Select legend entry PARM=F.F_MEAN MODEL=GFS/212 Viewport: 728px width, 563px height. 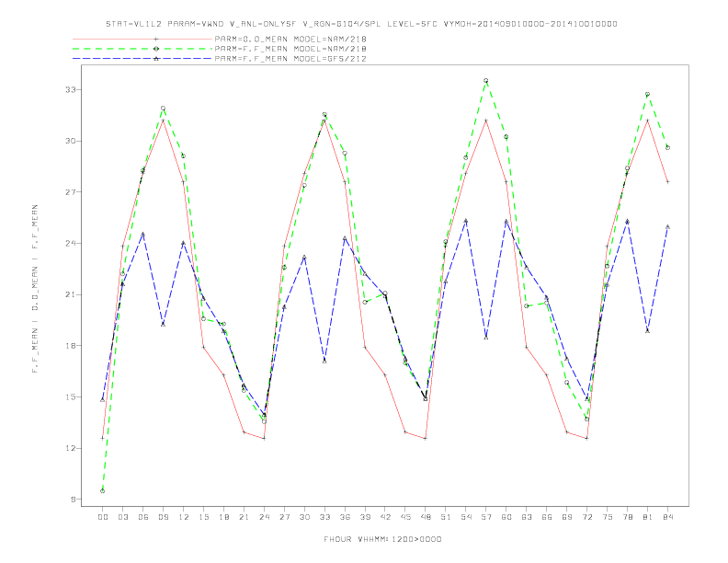290,59
